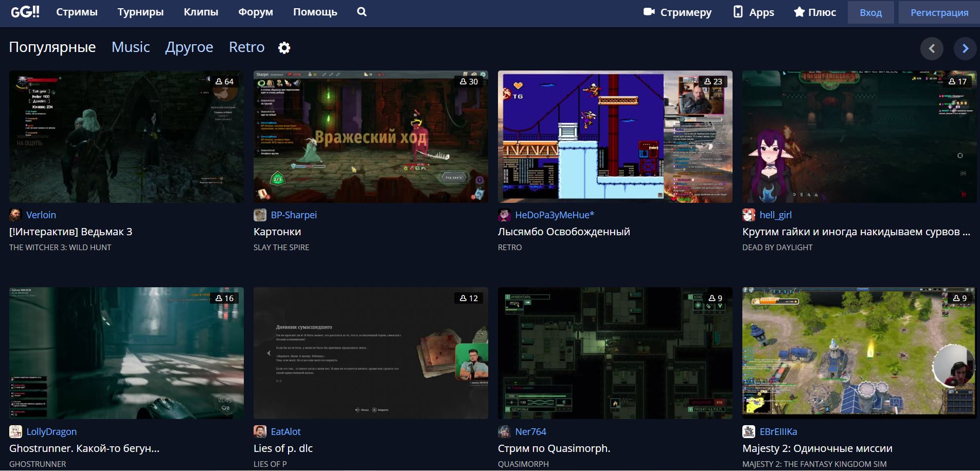Open category settings gear icon

point(284,48)
